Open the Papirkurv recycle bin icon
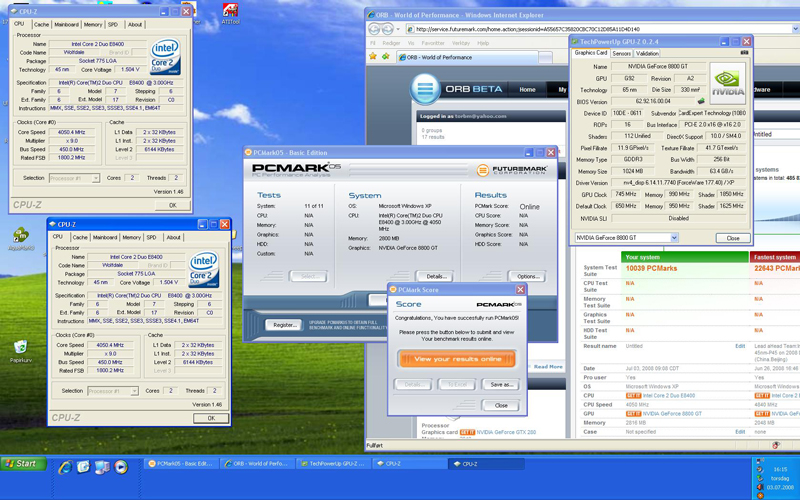 (x=20, y=351)
